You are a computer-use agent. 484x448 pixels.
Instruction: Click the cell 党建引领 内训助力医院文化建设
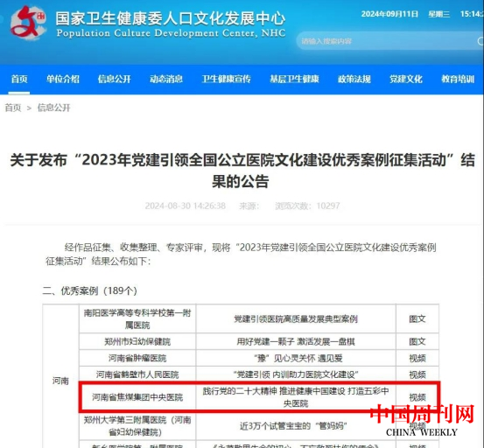pyautogui.click(x=296, y=374)
